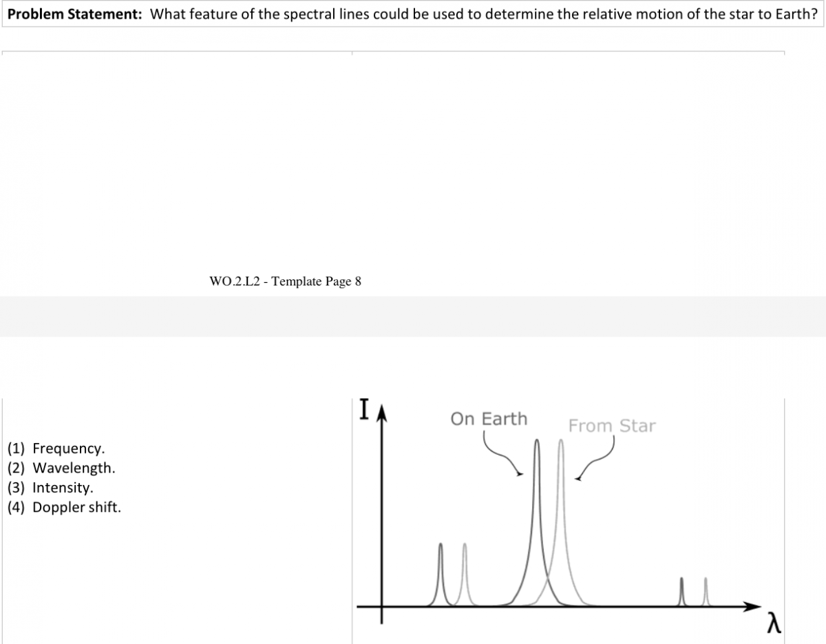Image resolution: width=826 pixels, height=644 pixels.
Task: Select answer option (3) Intensity
Action: [56, 488]
